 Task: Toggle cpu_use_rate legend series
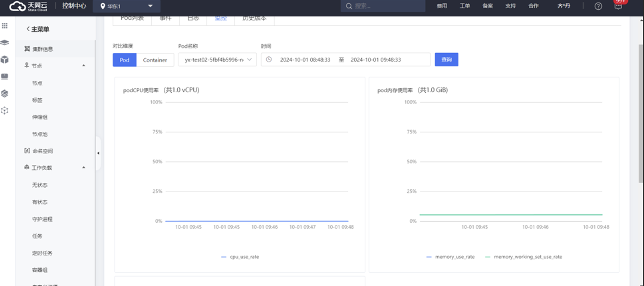[x=240, y=257]
